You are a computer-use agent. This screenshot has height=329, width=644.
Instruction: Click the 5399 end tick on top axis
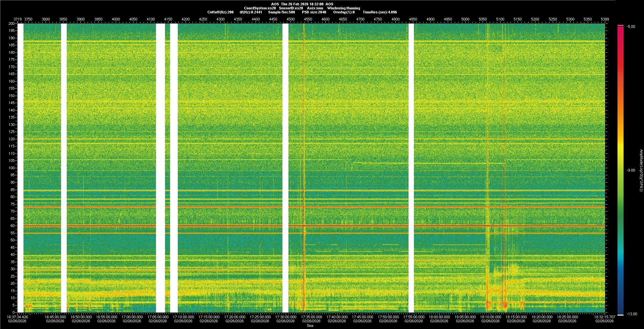coord(604,19)
